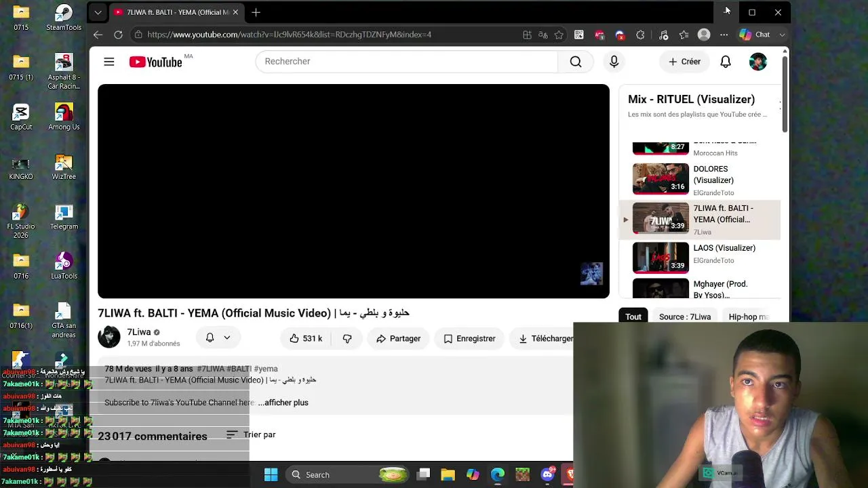
Task: Start voice search with the microphone
Action: click(614, 62)
